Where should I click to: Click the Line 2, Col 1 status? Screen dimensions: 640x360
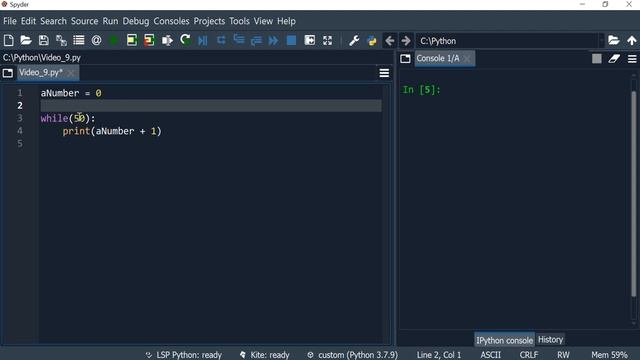[x=439, y=355]
